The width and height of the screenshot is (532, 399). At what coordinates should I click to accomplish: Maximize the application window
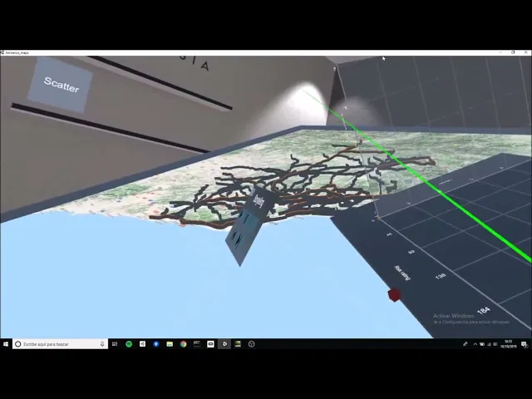point(513,52)
